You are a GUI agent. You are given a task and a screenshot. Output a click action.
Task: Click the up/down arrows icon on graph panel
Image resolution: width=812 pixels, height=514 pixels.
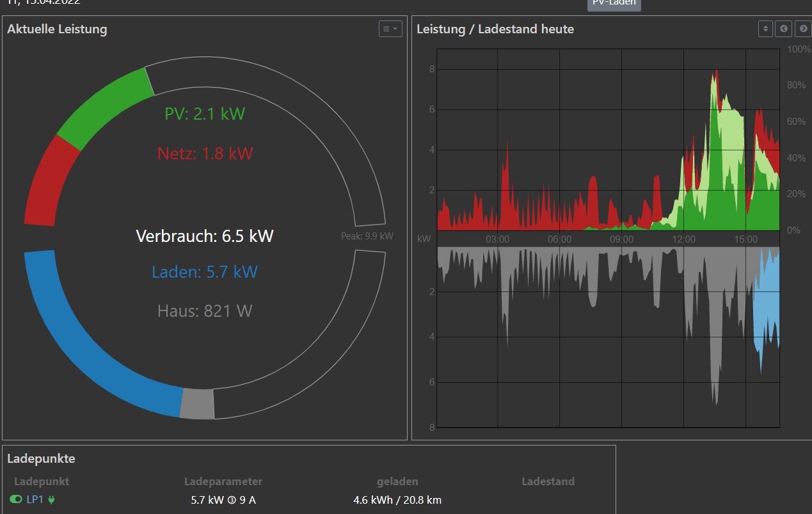tap(765, 29)
